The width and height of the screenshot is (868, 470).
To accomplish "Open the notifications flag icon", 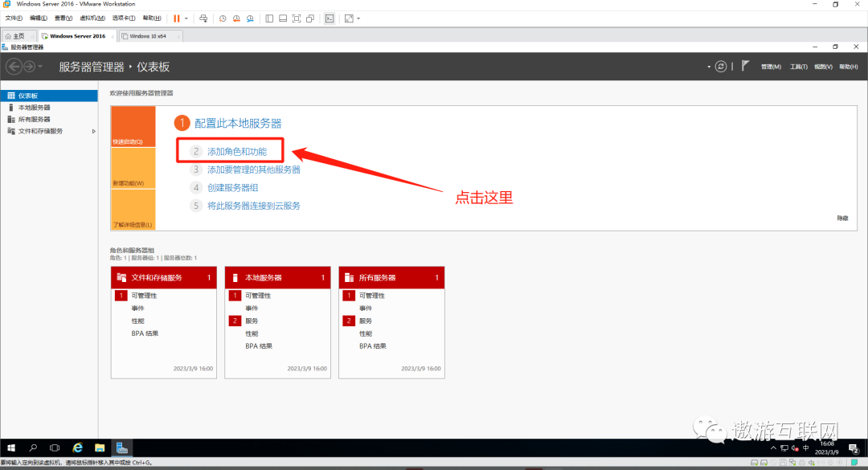I will pos(745,66).
